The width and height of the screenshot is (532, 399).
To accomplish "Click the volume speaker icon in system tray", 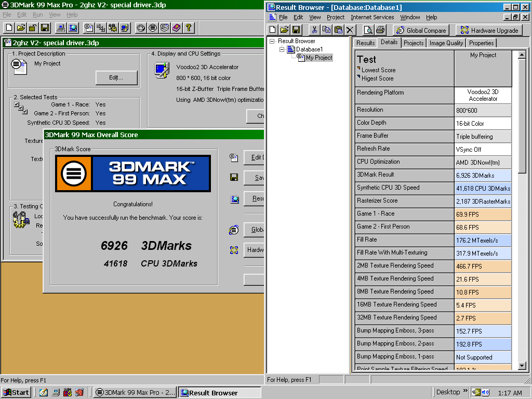I will 485,392.
